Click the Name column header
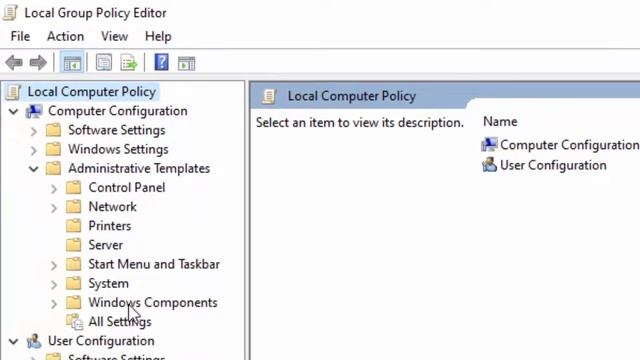The image size is (640, 360). click(x=500, y=121)
